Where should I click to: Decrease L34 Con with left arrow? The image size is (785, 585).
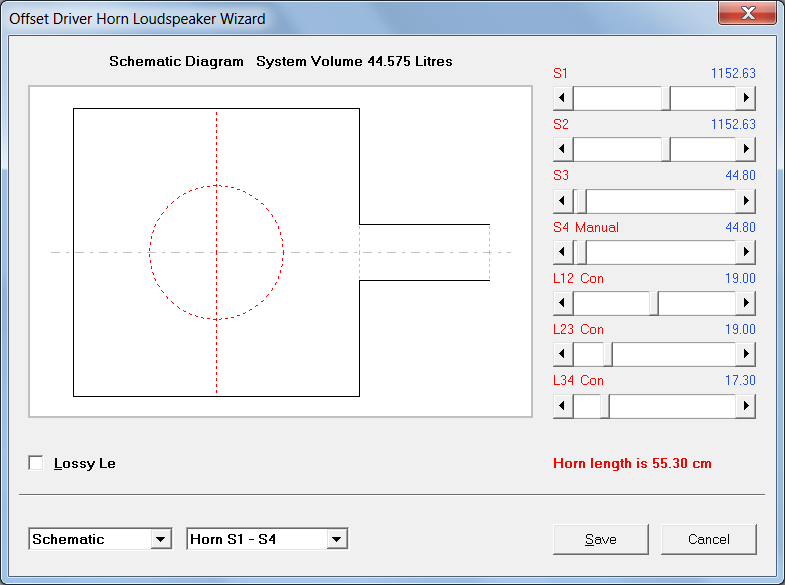pyautogui.click(x=563, y=406)
